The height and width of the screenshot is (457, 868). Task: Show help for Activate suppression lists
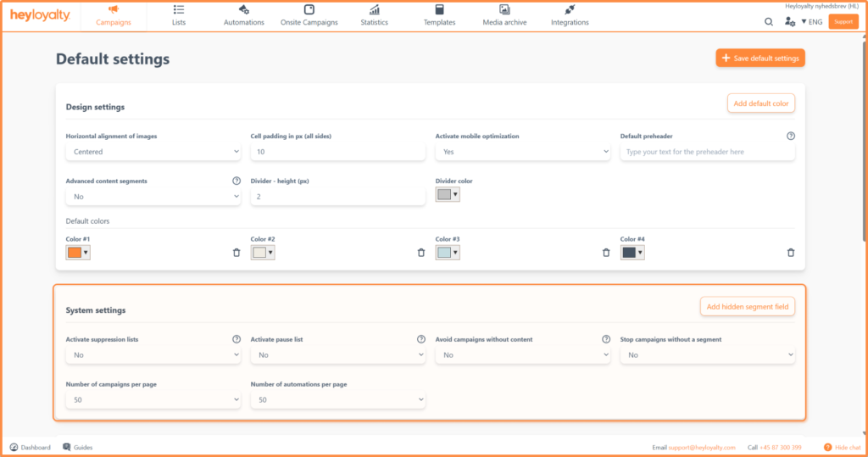pos(236,339)
